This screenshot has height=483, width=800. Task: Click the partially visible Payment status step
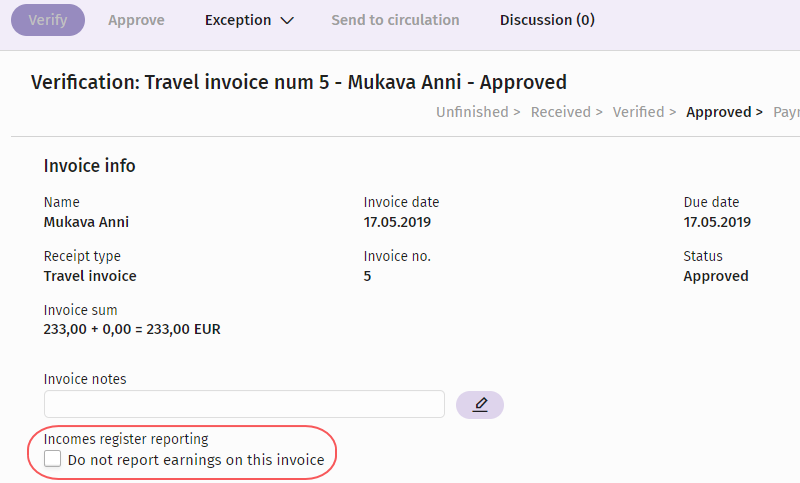click(786, 112)
